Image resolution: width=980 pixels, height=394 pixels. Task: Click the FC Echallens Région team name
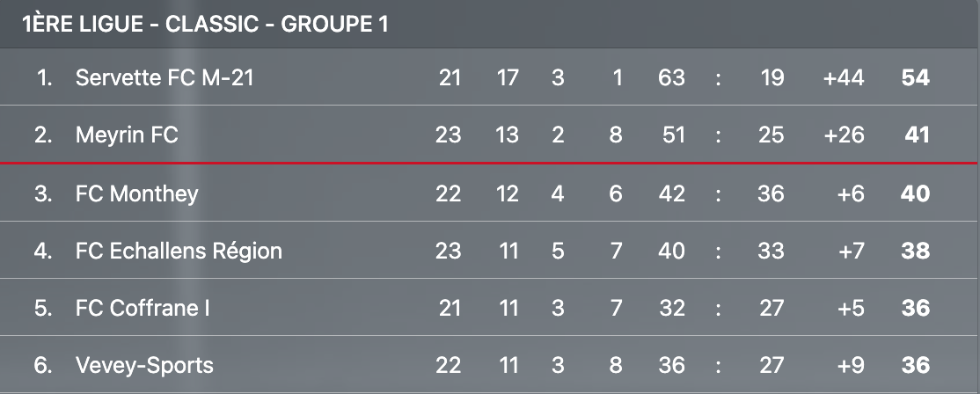click(179, 251)
